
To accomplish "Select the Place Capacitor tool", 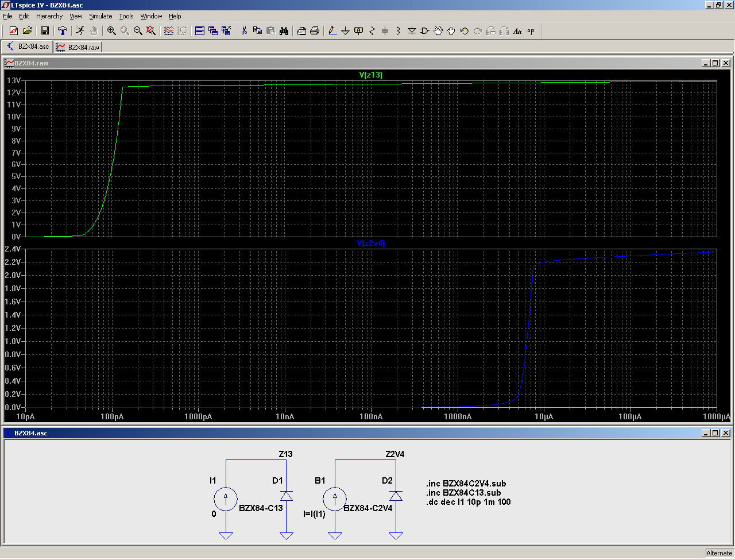I will coord(385,31).
